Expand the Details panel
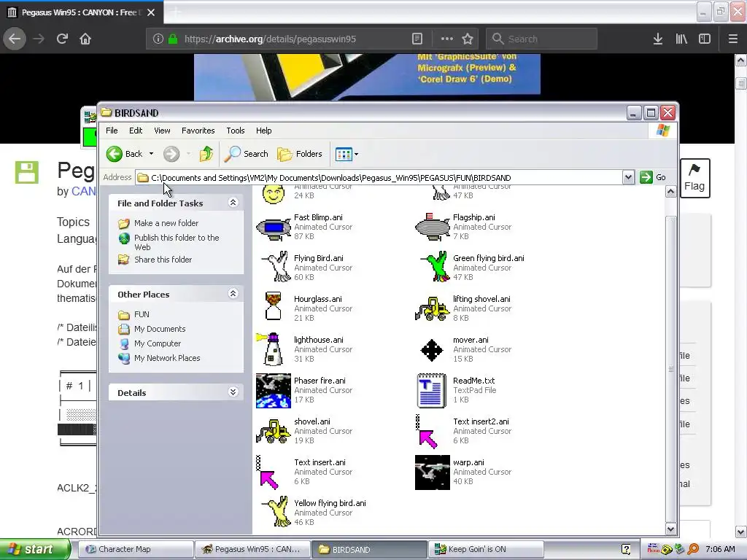The width and height of the screenshot is (747, 560). (233, 392)
